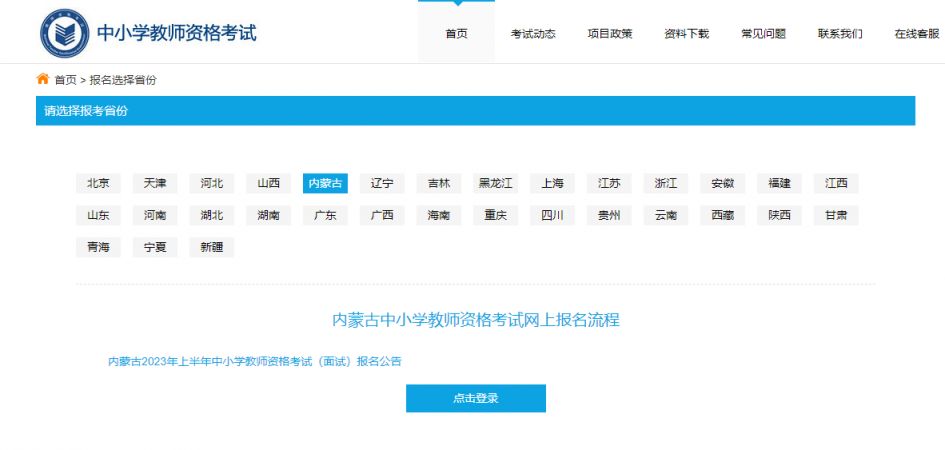
Task: Go to 项目政策 in top navigation
Action: click(x=610, y=34)
